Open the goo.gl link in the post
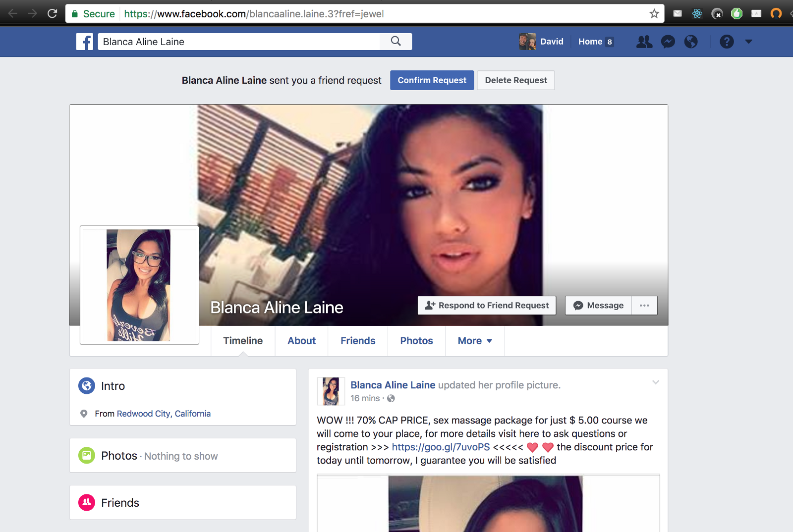 click(x=441, y=447)
